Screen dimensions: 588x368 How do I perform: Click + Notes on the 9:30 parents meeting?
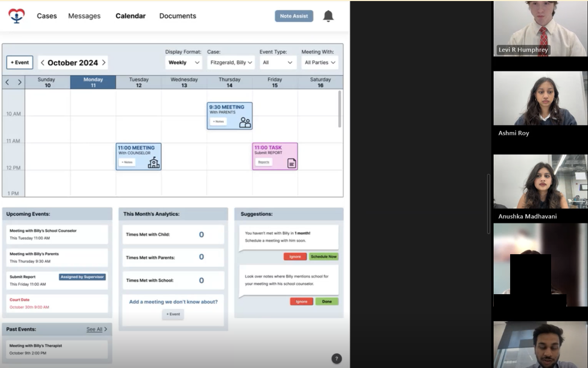coord(218,121)
